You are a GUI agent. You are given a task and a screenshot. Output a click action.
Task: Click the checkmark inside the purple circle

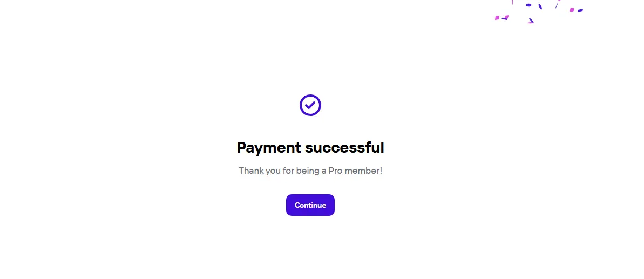(x=310, y=105)
